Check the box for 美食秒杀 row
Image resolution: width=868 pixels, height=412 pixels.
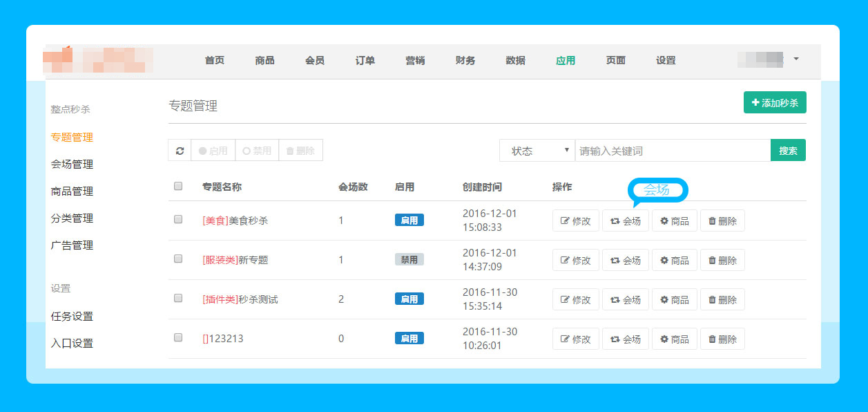tap(178, 219)
